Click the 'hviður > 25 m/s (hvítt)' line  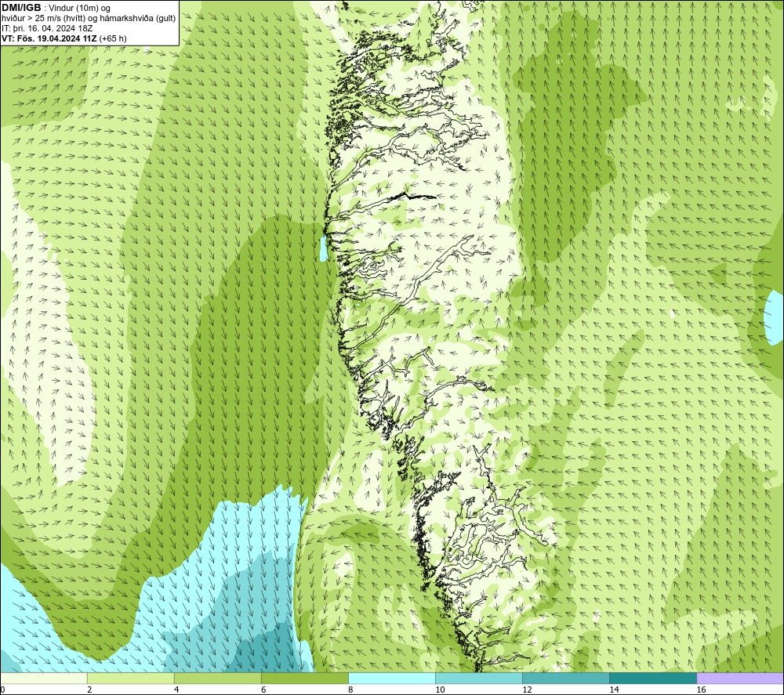click(89, 19)
